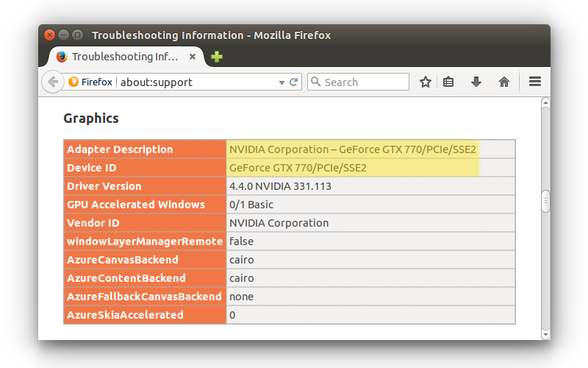This screenshot has height=368, width=588.
Task: Reload the page with the refresh icon
Action: (x=293, y=82)
